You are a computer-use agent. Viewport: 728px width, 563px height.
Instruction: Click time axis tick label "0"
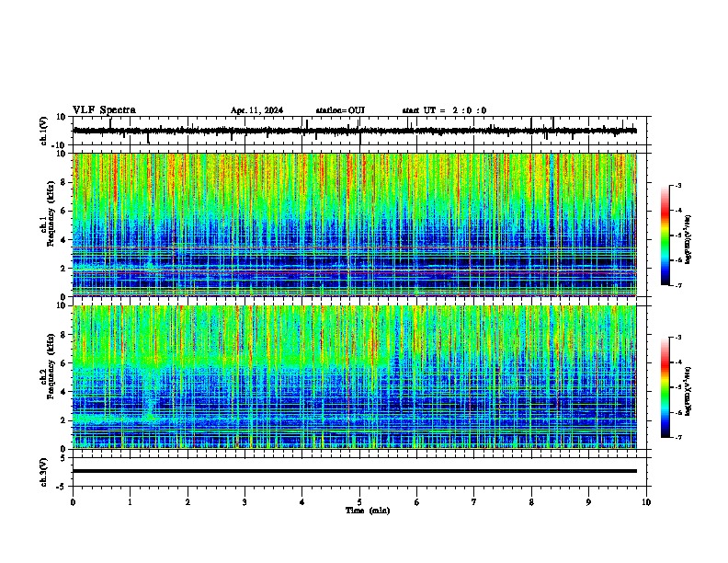(73, 502)
